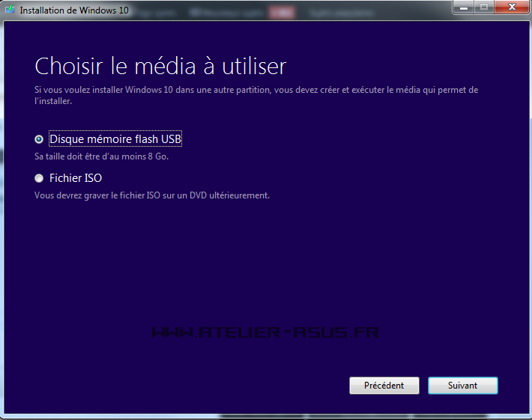Image resolution: width=532 pixels, height=420 pixels.
Task: Click the blank space right of the heading
Action: pyautogui.click(x=405, y=66)
